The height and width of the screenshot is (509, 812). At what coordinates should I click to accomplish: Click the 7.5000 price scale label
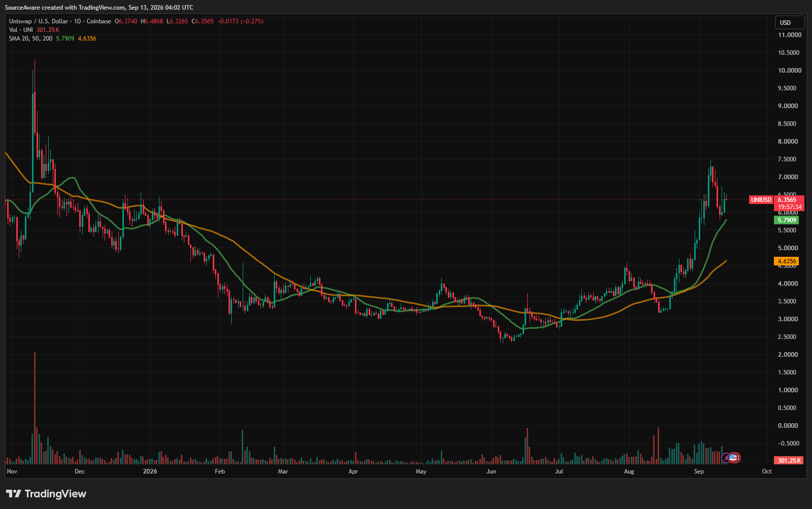click(788, 159)
